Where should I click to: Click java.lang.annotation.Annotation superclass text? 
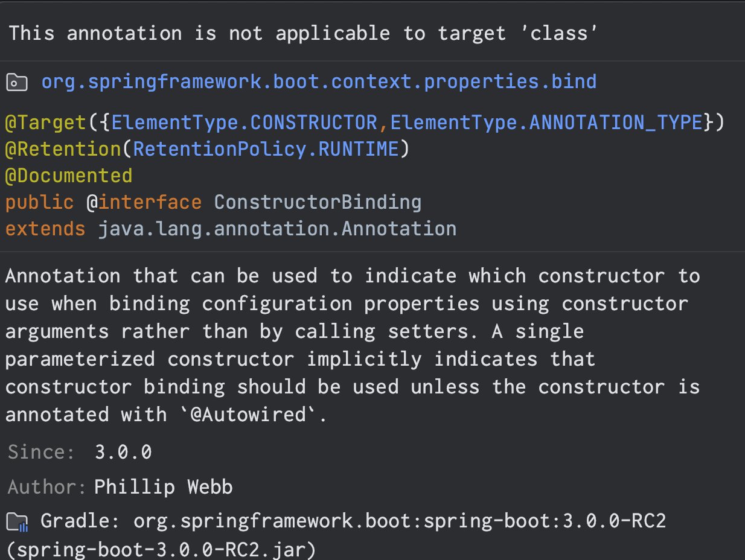pos(277,229)
